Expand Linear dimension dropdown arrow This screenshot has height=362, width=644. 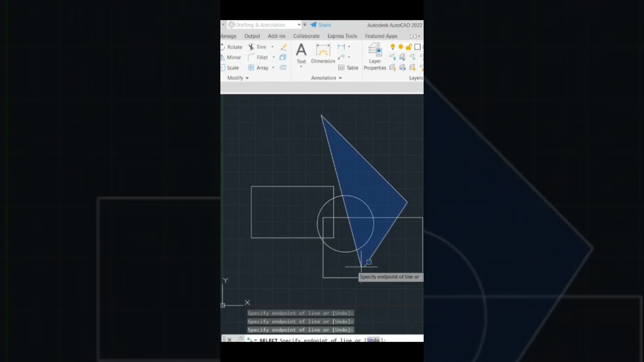[349, 47]
